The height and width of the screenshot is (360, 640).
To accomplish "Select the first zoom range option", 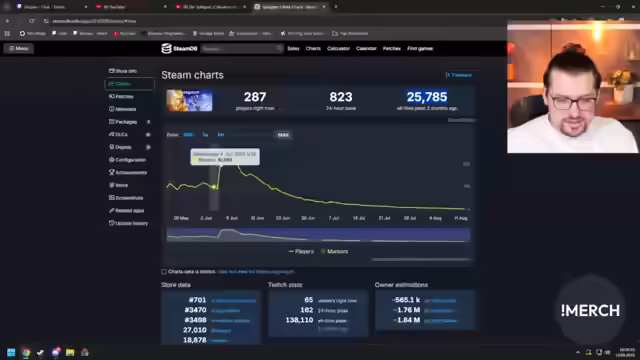I will [x=189, y=135].
